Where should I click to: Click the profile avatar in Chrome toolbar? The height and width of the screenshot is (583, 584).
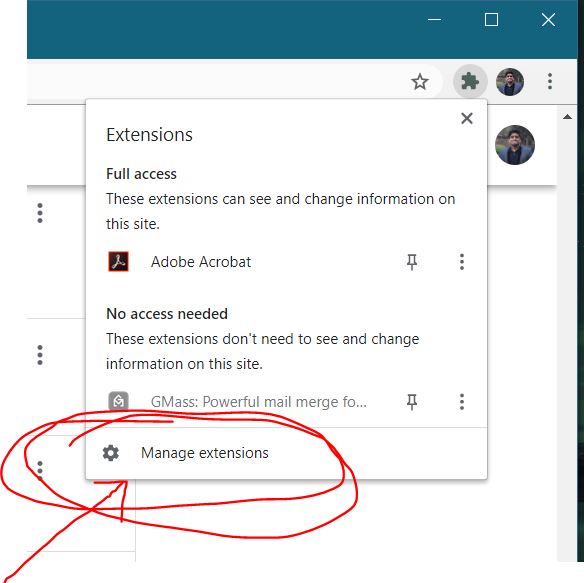[510, 82]
